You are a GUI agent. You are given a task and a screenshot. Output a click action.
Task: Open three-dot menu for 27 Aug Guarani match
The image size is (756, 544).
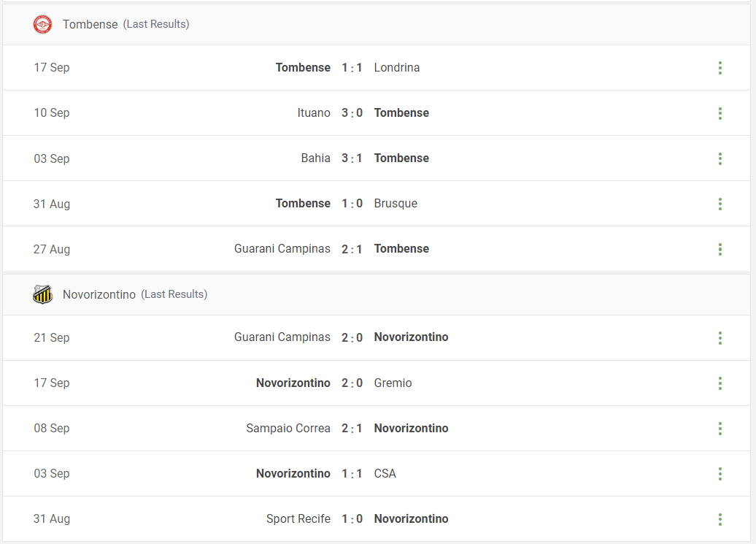[x=720, y=249]
